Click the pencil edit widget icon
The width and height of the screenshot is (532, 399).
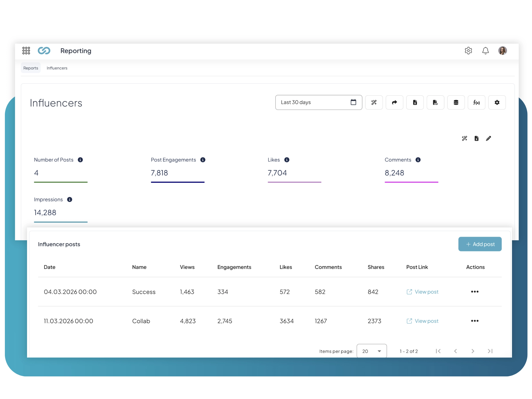click(x=488, y=139)
